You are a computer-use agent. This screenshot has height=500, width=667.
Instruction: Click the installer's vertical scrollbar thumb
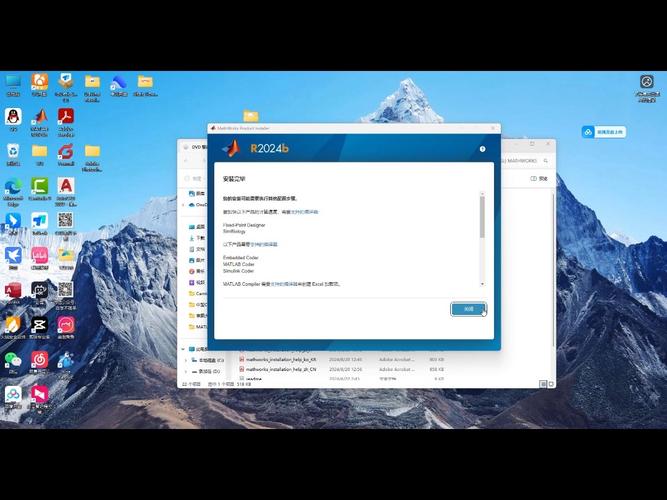pos(482,217)
